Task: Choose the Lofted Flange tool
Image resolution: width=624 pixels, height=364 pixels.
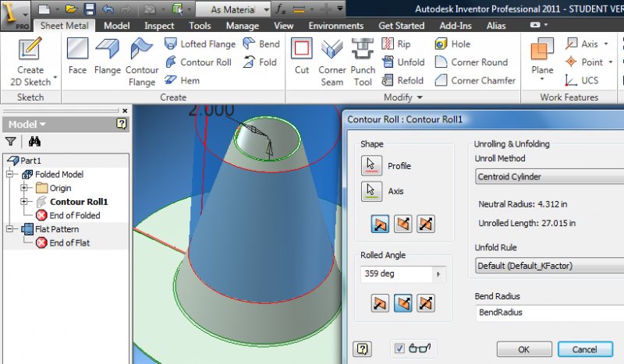Action: click(200, 44)
